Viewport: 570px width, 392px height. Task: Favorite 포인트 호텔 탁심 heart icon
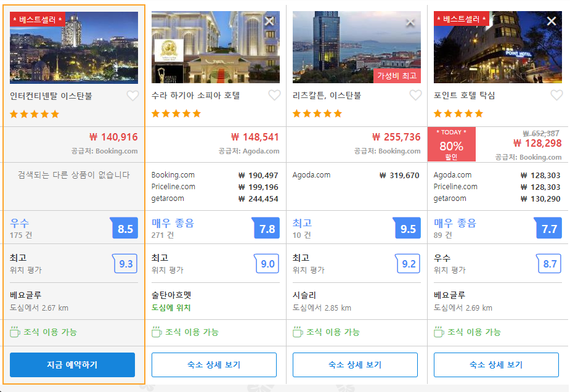pos(556,95)
